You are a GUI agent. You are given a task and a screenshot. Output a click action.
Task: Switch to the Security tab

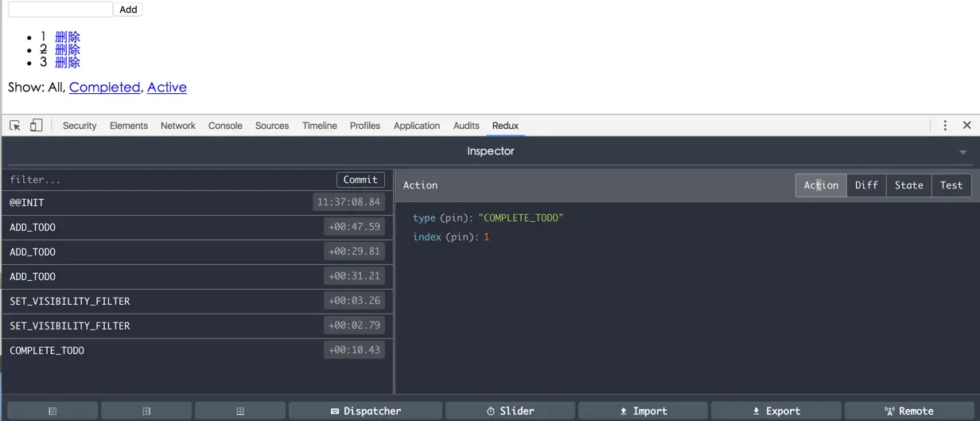80,126
